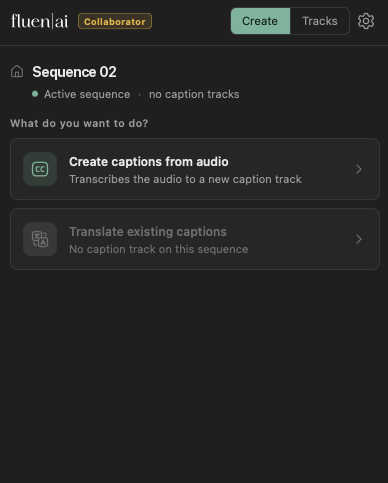Click the 'no caption tracks' status text
The width and height of the screenshot is (388, 483).
coord(194,94)
